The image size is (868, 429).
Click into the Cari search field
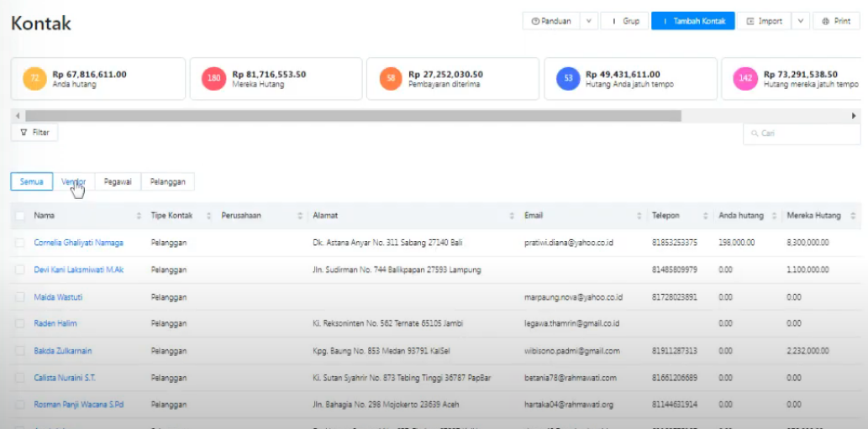click(x=801, y=133)
